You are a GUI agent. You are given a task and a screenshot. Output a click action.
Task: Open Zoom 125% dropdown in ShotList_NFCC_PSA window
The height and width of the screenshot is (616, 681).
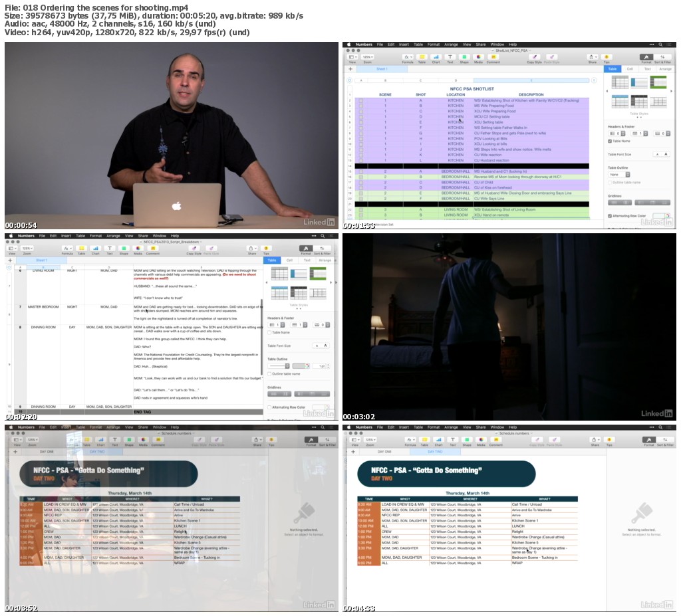[x=368, y=57]
